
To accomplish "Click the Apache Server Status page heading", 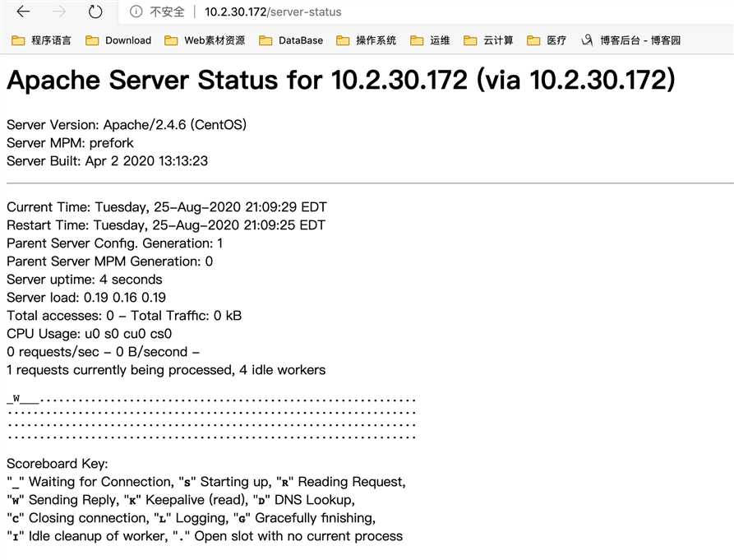I will [341, 80].
